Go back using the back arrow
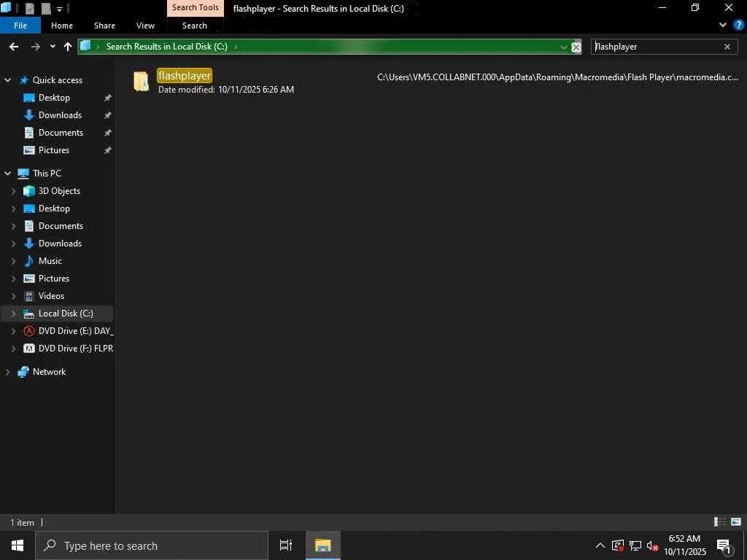The image size is (747, 560). click(x=14, y=47)
